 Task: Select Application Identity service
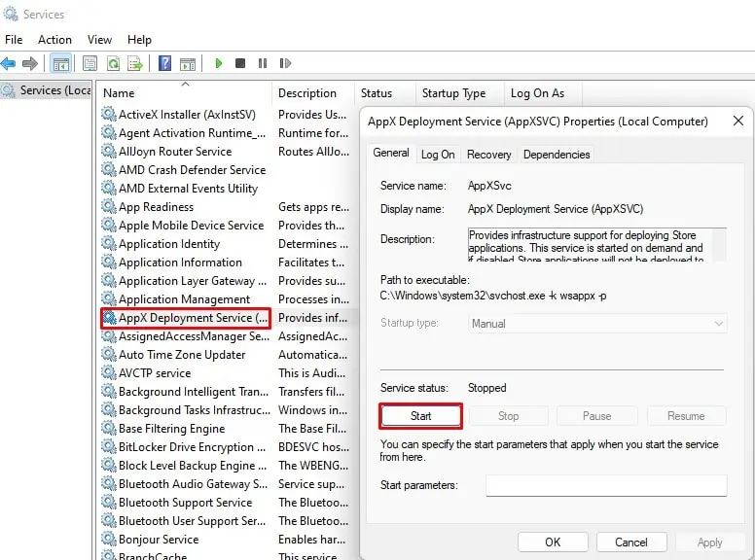pos(169,244)
